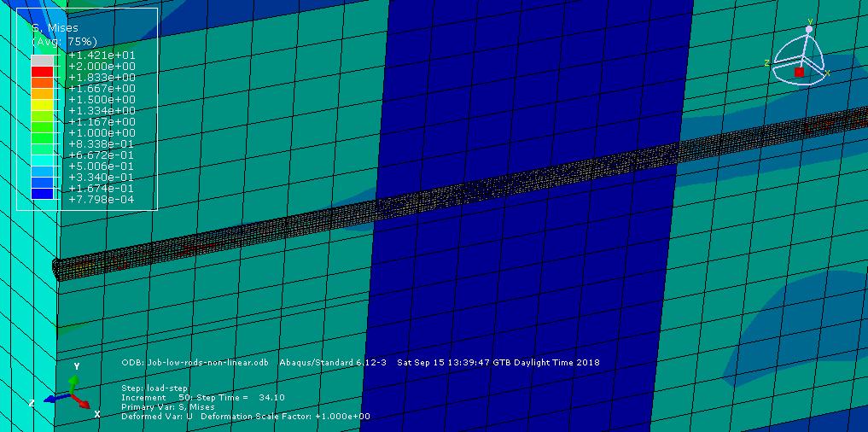Pick the red legend color band

tap(42, 72)
